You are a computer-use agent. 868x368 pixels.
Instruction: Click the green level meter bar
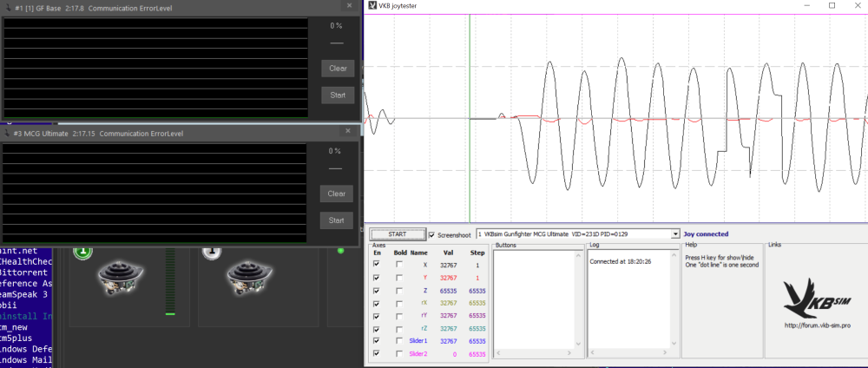[x=170, y=313]
